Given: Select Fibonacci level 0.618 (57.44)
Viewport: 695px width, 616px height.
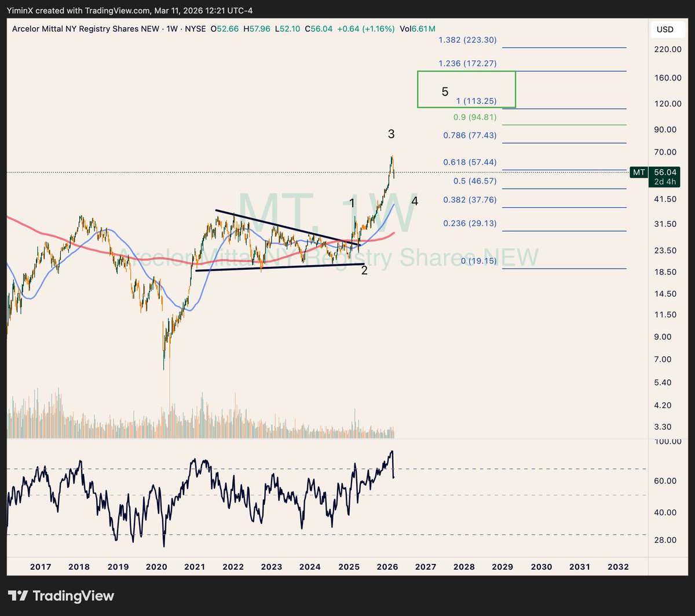Looking at the screenshot, I should [470, 162].
